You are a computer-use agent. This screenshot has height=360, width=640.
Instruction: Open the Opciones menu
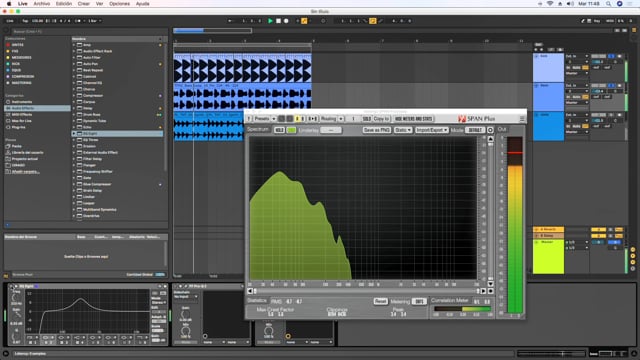pyautogui.click(x=119, y=4)
